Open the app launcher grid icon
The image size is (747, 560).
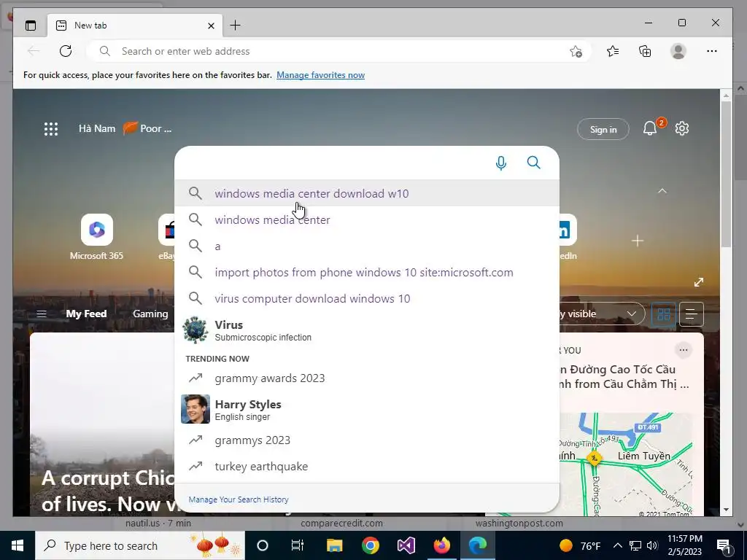(51, 129)
